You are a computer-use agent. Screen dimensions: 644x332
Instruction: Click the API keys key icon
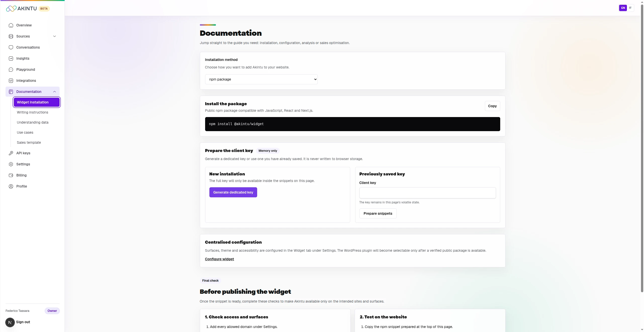(11, 153)
